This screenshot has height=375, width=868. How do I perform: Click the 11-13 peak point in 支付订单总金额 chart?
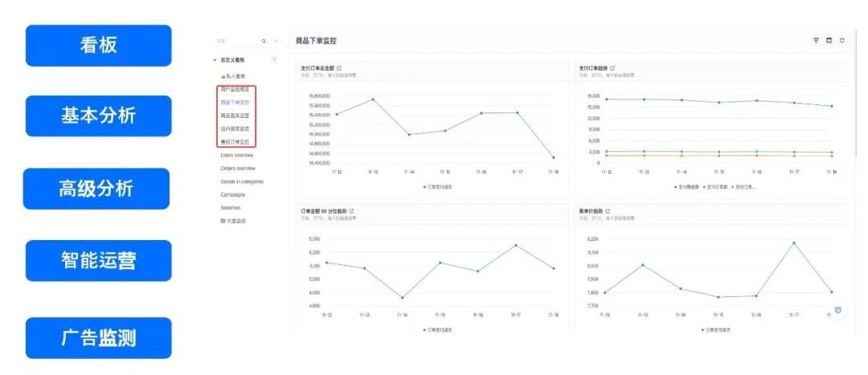click(x=373, y=100)
